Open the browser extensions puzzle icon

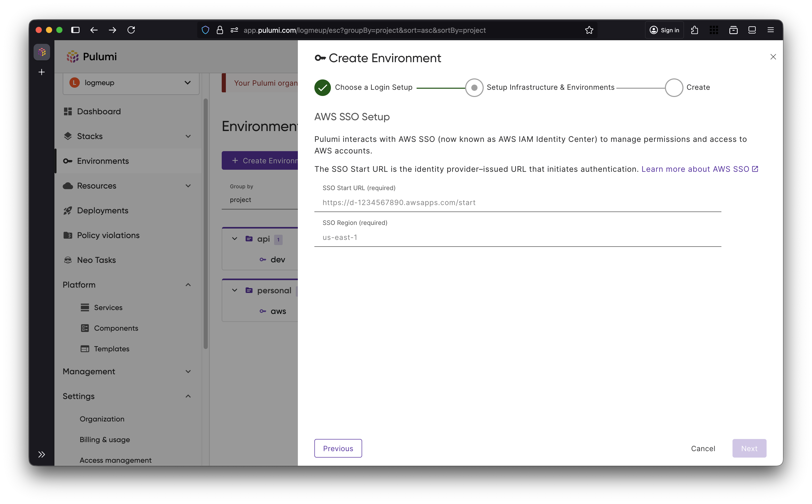(x=695, y=30)
